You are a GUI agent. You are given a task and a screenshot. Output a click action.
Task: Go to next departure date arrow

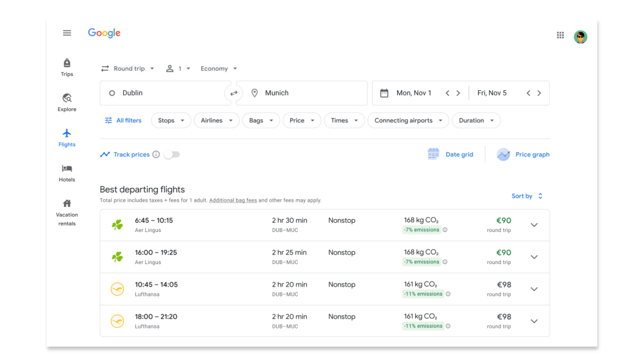tap(458, 93)
